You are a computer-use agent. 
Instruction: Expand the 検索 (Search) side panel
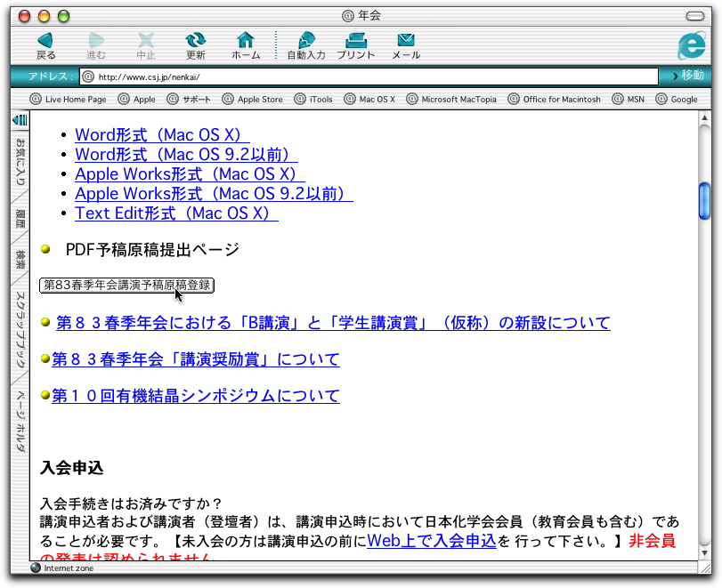click(x=20, y=260)
